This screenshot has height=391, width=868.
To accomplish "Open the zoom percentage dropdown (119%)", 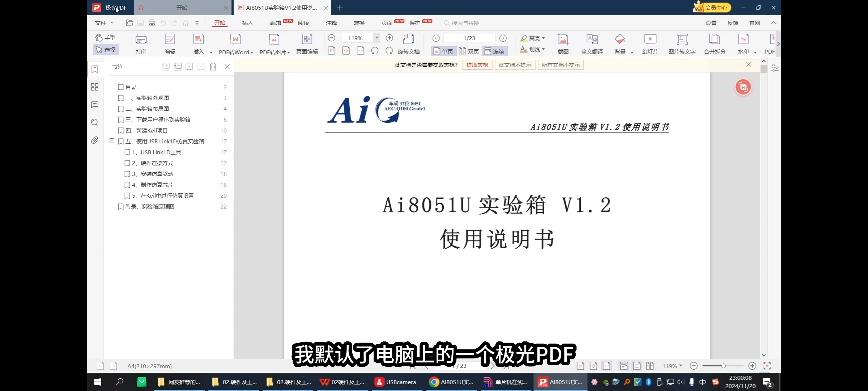I will coord(377,38).
